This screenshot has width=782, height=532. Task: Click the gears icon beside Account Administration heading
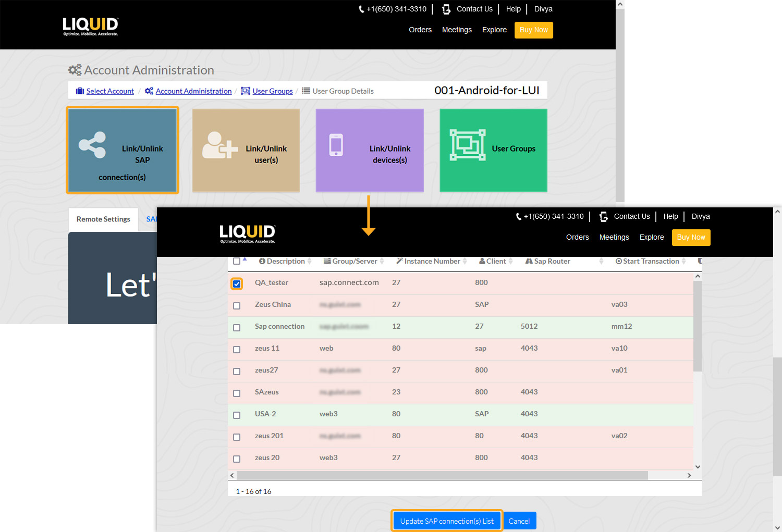coord(75,70)
